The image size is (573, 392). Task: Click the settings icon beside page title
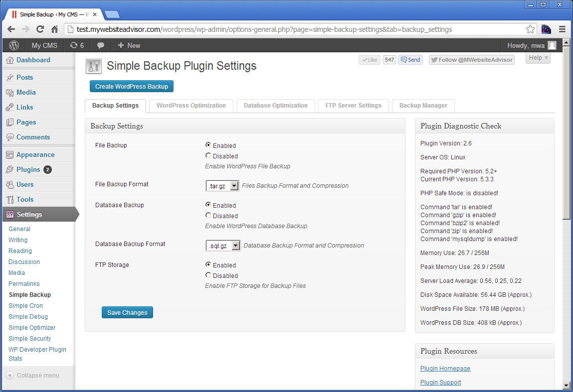94,66
